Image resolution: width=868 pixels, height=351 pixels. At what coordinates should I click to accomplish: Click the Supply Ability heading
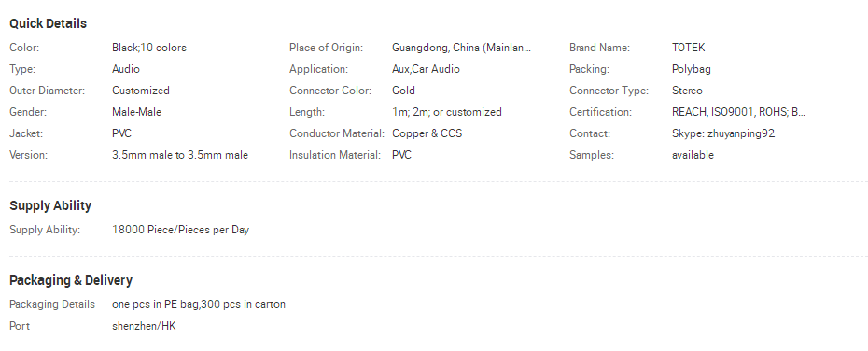coord(50,205)
